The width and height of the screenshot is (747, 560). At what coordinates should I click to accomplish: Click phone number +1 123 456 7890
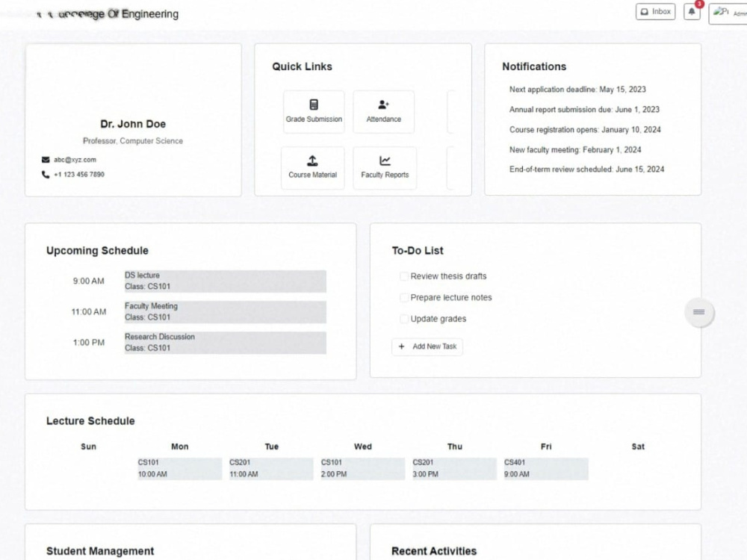coord(79,174)
